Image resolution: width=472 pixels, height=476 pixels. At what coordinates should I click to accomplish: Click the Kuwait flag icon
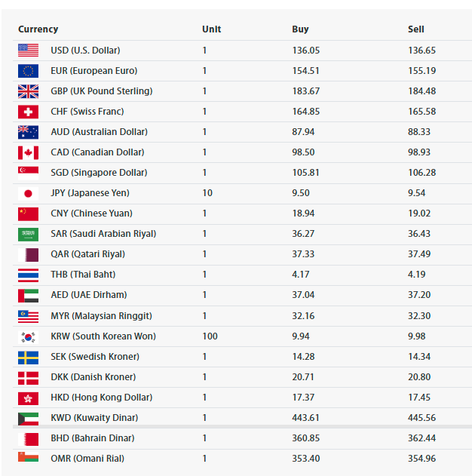28,419
